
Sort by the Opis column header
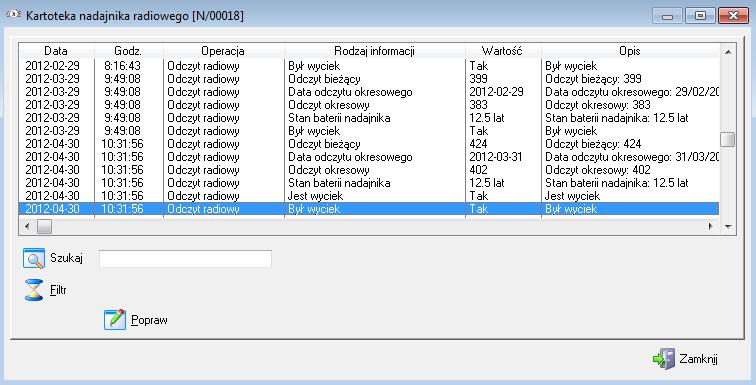click(x=630, y=51)
